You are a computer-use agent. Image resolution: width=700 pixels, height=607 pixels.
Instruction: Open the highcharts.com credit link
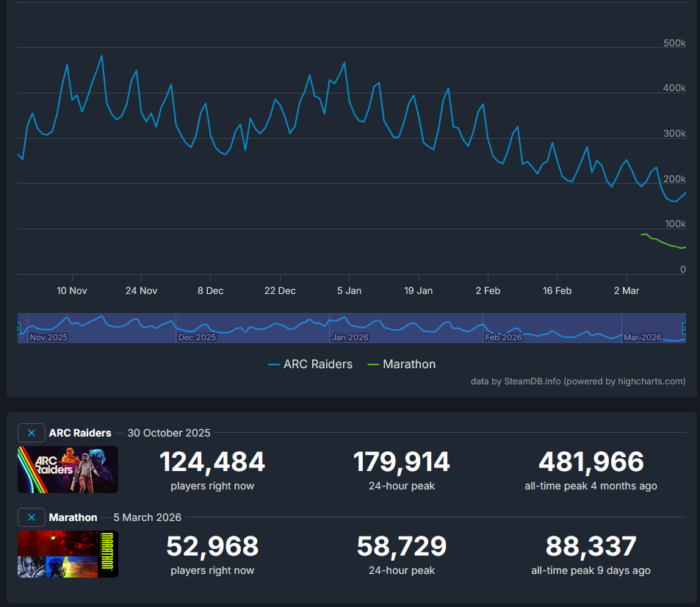646,381
